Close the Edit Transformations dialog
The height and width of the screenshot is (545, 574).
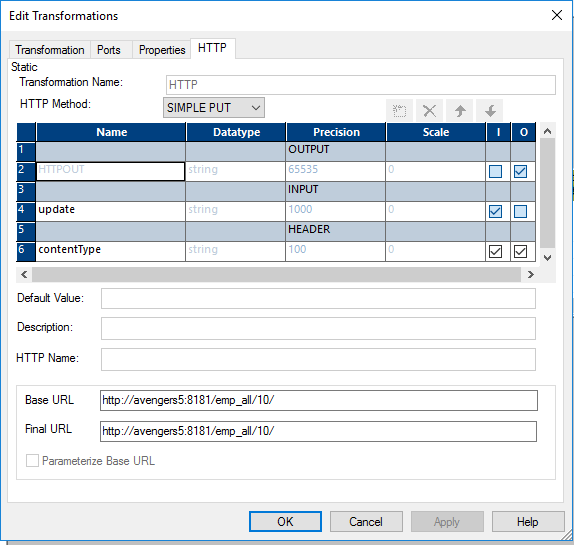pyautogui.click(x=557, y=15)
